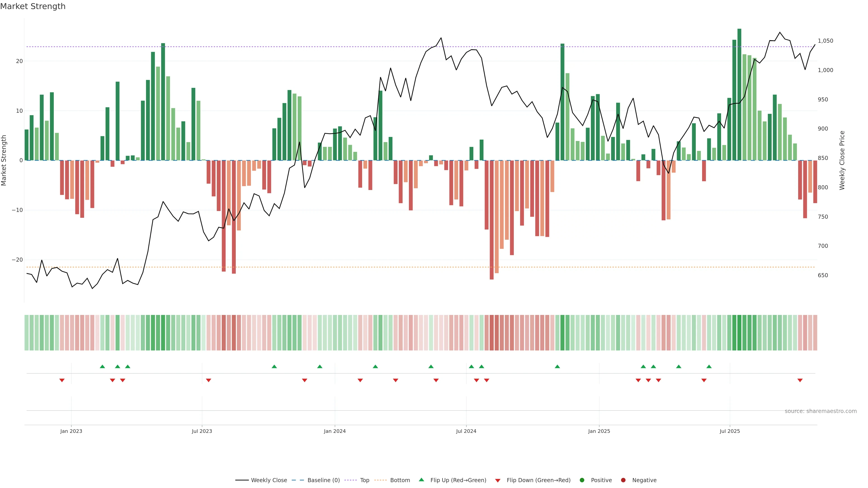Click the Jan 2024 x-axis label

tap(335, 431)
